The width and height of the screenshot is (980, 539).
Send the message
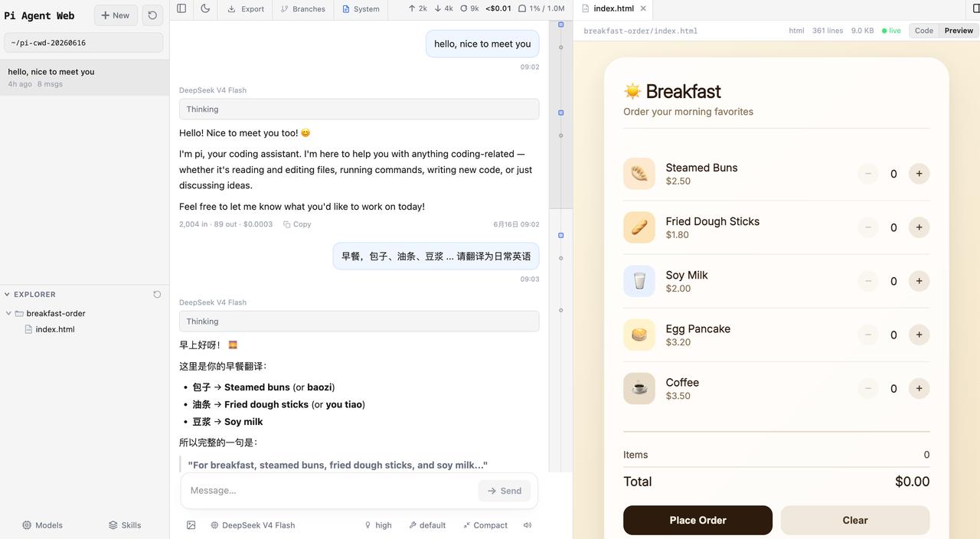pyautogui.click(x=505, y=491)
